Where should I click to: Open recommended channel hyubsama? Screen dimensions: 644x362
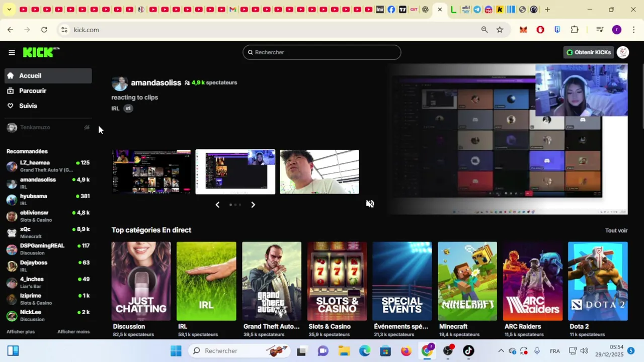48,199
